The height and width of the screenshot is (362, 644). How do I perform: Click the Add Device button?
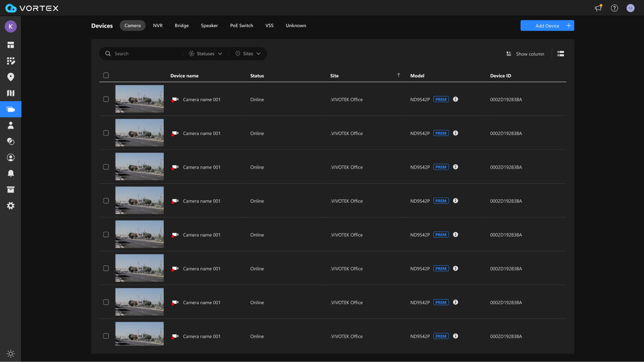pyautogui.click(x=547, y=26)
